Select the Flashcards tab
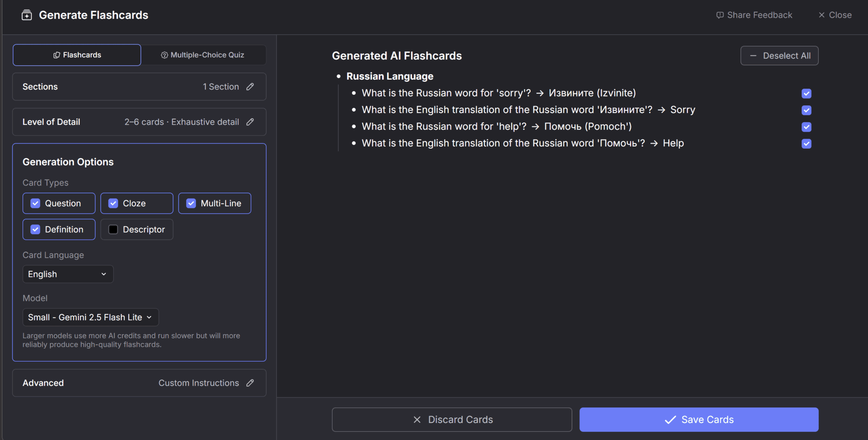Screen dimensions: 868x440 tap(77, 55)
